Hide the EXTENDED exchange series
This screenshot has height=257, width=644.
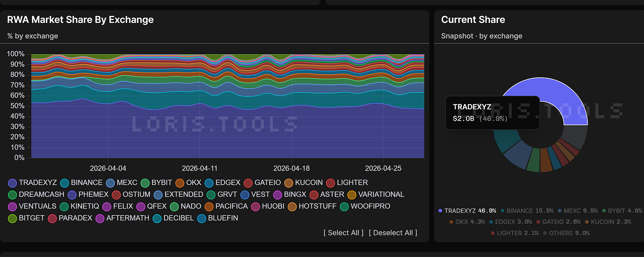coord(179,195)
